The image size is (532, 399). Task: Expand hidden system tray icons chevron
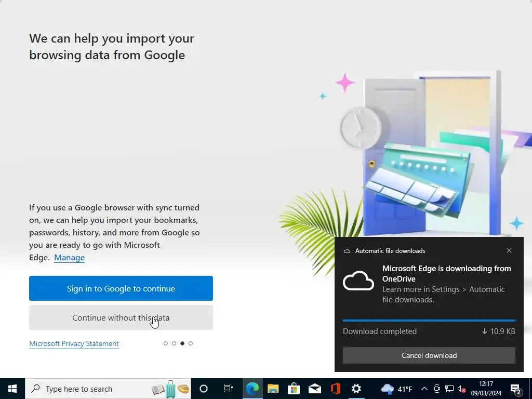[424, 389]
